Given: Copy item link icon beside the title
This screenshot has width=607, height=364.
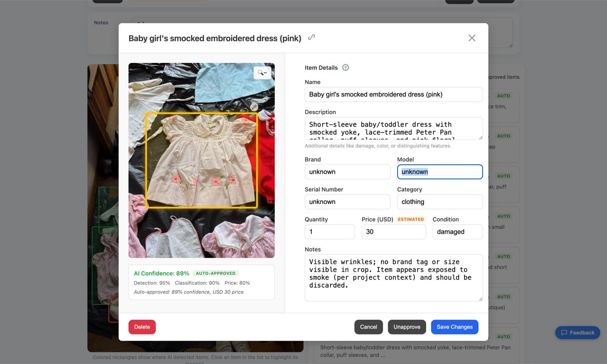Looking at the screenshot, I should 311,37.
